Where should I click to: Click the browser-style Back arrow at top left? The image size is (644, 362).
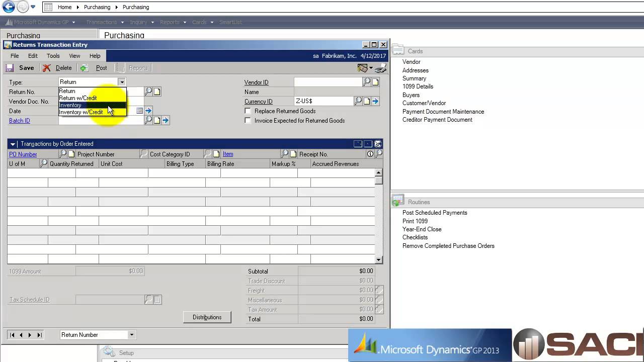(8, 7)
